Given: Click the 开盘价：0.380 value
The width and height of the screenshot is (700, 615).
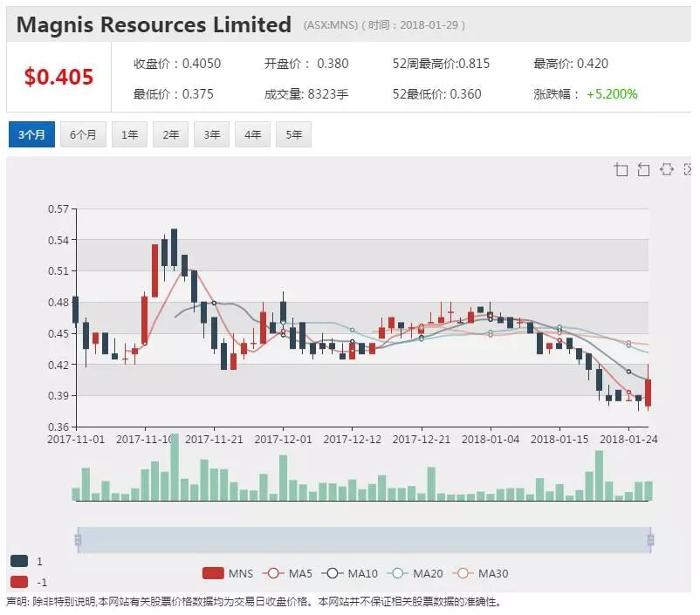Looking at the screenshot, I should click(306, 64).
